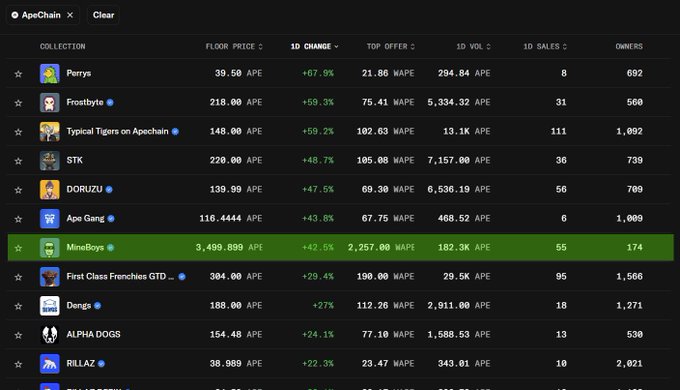This screenshot has height=390, width=680.
Task: Click Typical Tigers 111 sales value
Action: point(559,131)
